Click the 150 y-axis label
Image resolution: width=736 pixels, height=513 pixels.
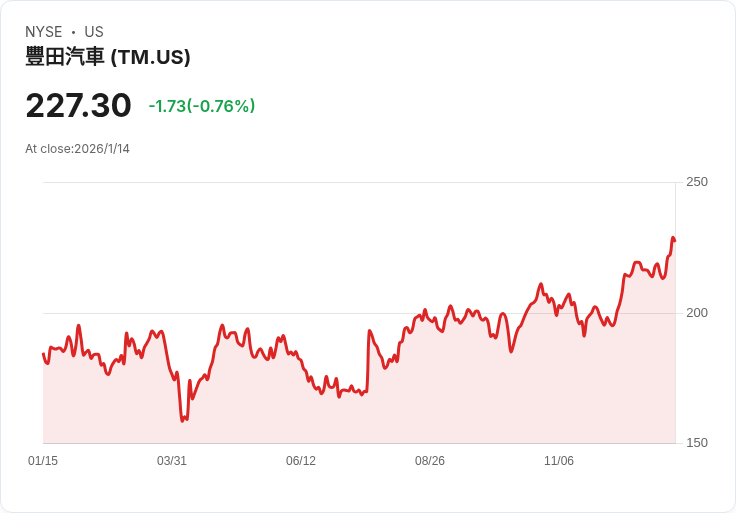pyautogui.click(x=697, y=443)
